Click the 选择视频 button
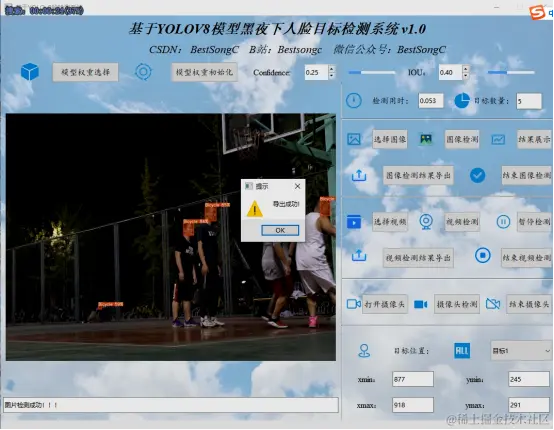Image resolution: width=554 pixels, height=430 pixels. [x=390, y=222]
